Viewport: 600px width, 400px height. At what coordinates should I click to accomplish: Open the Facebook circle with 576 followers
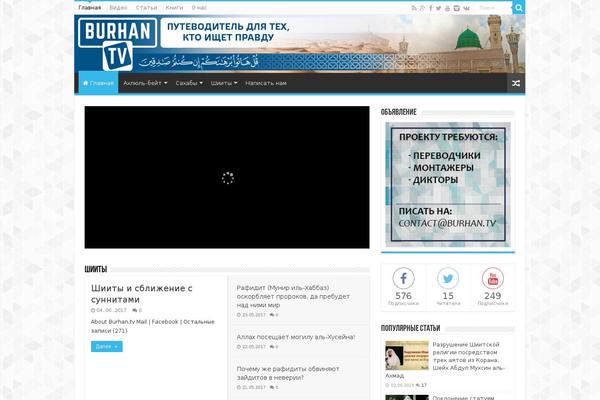click(x=403, y=278)
